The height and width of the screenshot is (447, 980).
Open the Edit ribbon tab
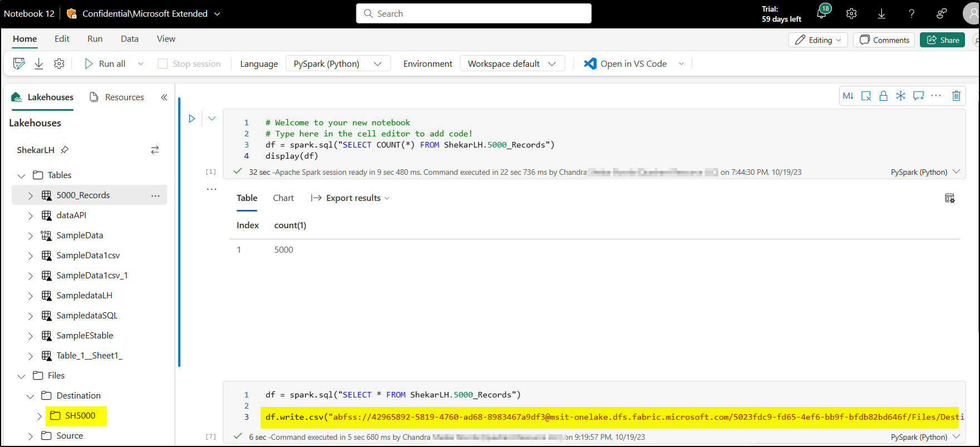[x=62, y=38]
